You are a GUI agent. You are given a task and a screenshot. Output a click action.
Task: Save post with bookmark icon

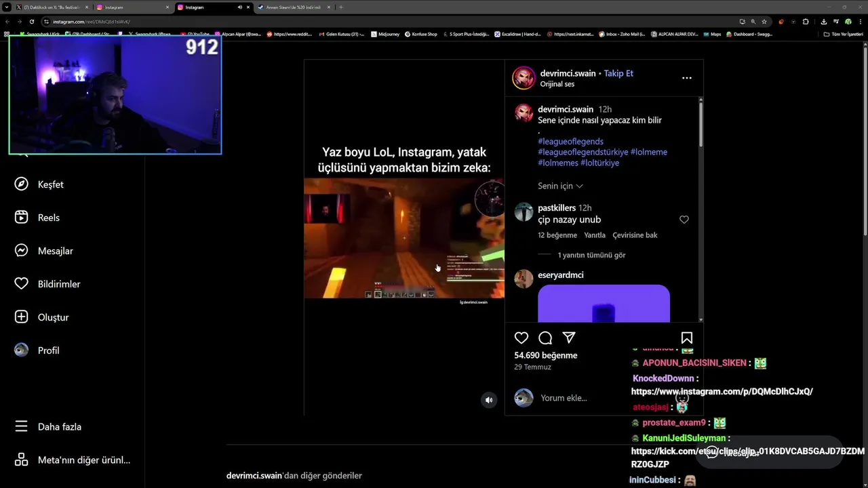tap(687, 338)
